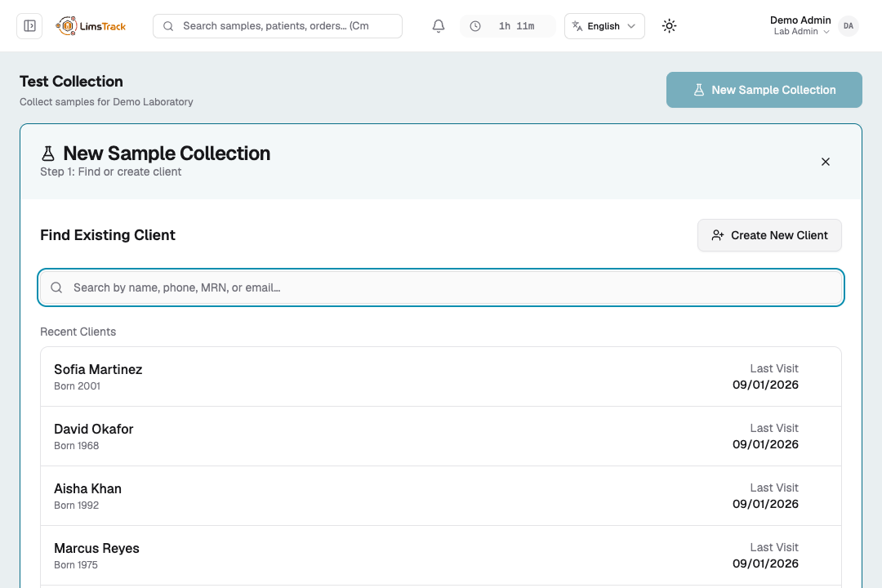Click the DA avatar circle

click(x=849, y=26)
